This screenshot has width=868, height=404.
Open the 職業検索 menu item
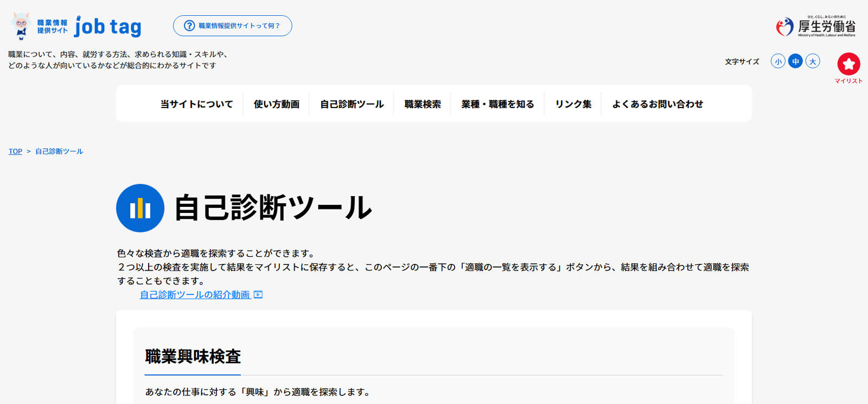click(x=423, y=104)
